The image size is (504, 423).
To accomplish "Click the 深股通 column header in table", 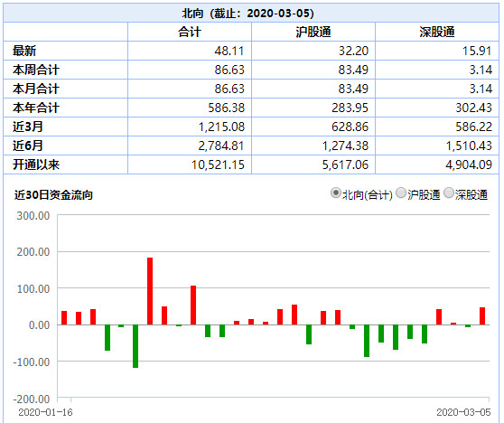I will [x=437, y=32].
